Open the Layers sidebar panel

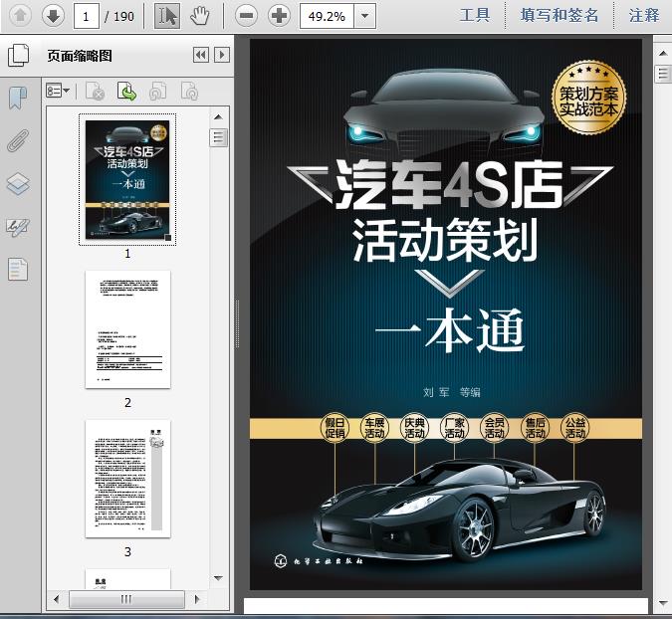pyautogui.click(x=18, y=184)
